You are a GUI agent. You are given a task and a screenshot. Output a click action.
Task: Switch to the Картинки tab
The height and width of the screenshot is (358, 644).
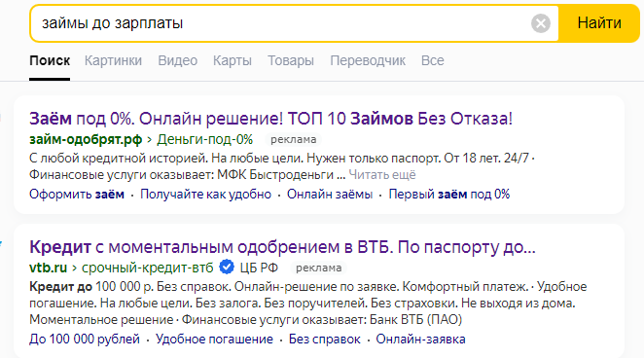click(x=113, y=60)
